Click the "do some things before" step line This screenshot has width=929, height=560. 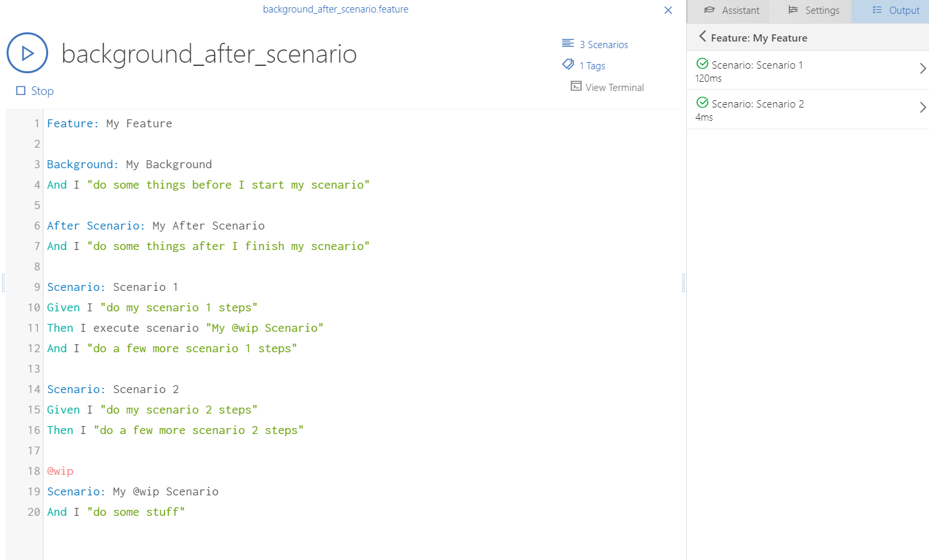208,185
